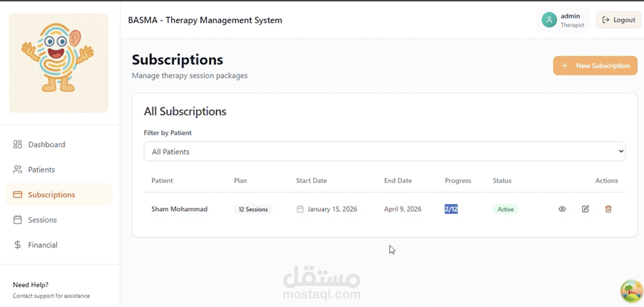Click the 12 Sessions plan badge
This screenshot has width=644, height=307.
click(253, 209)
